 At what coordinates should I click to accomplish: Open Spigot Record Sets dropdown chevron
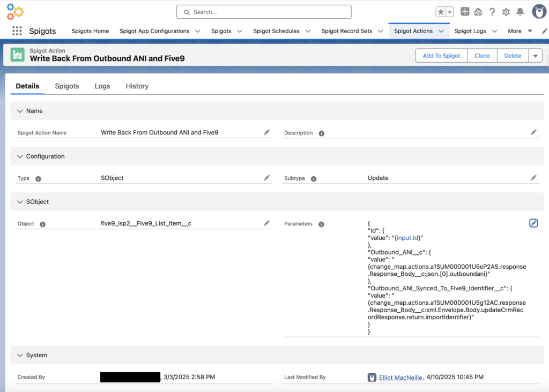[381, 31]
